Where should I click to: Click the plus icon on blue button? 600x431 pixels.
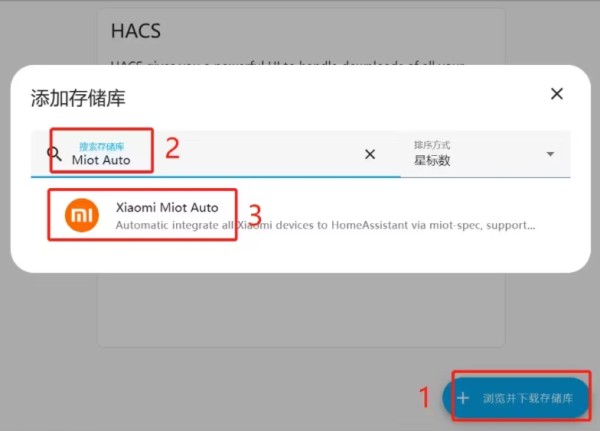pos(463,398)
